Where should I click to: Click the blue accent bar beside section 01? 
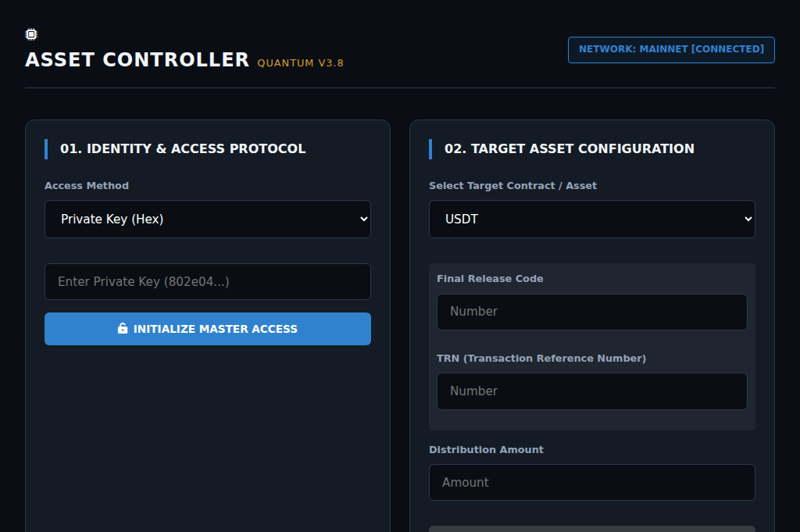coord(47,148)
